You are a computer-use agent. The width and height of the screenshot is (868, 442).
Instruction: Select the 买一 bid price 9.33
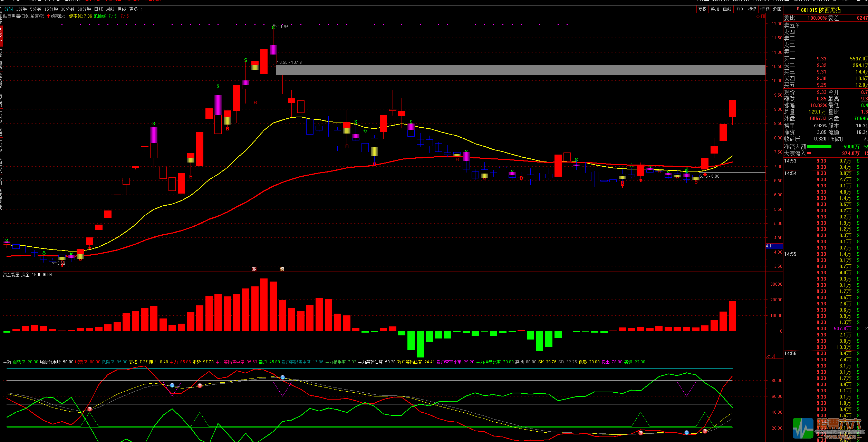[x=822, y=59]
